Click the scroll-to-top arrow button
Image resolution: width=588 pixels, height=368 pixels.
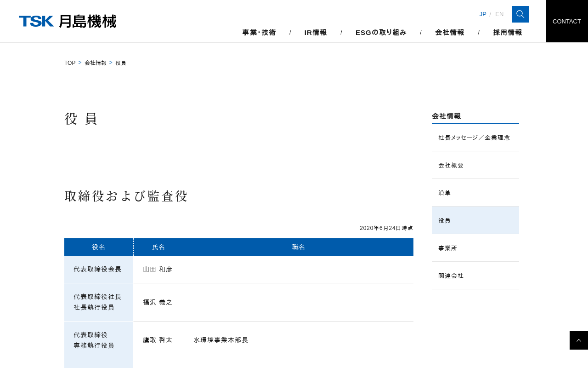point(578,340)
